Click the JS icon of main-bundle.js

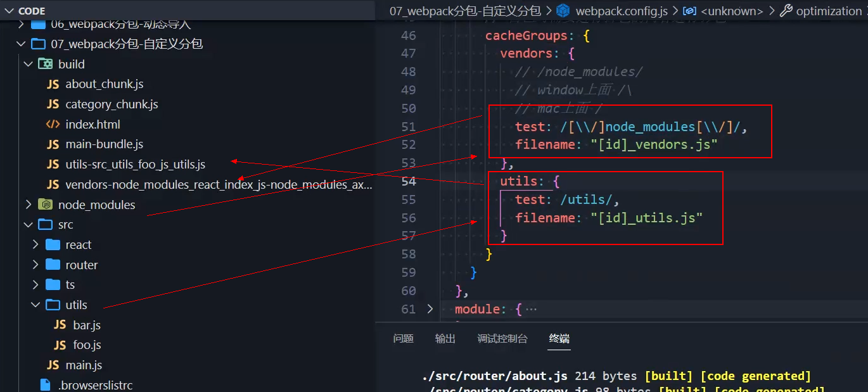tap(53, 144)
